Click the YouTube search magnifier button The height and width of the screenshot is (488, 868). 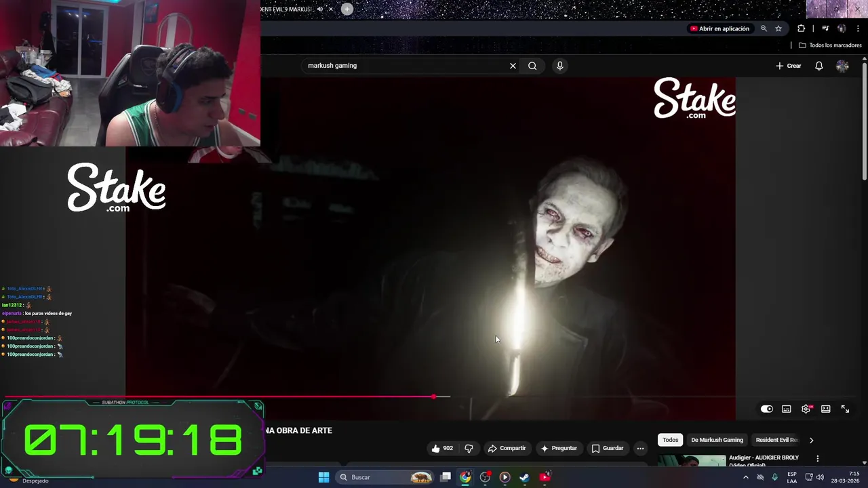(532, 66)
